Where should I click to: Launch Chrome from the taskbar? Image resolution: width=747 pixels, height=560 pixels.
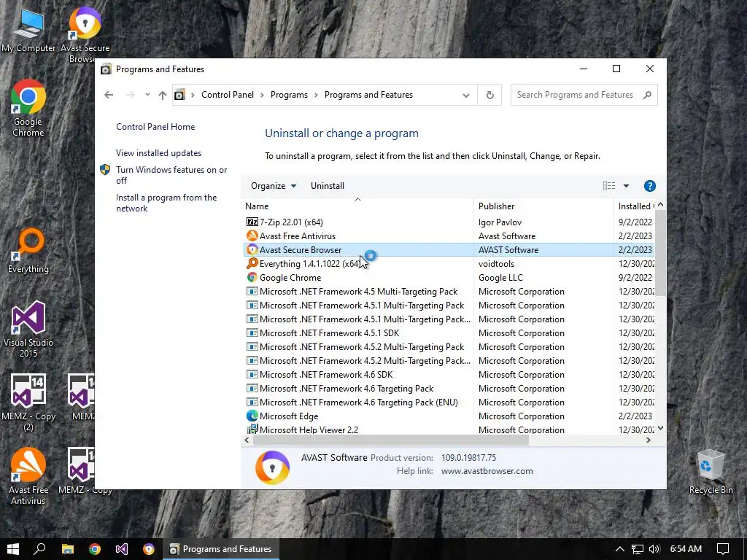click(x=95, y=549)
